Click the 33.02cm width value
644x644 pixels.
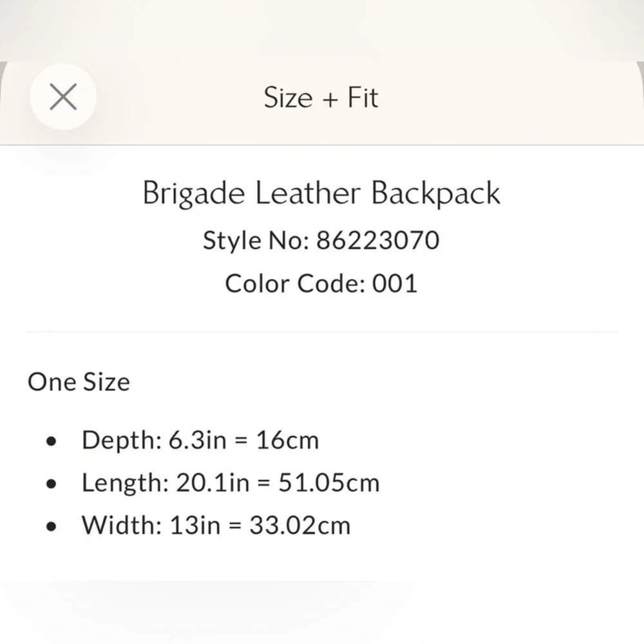coord(300,526)
